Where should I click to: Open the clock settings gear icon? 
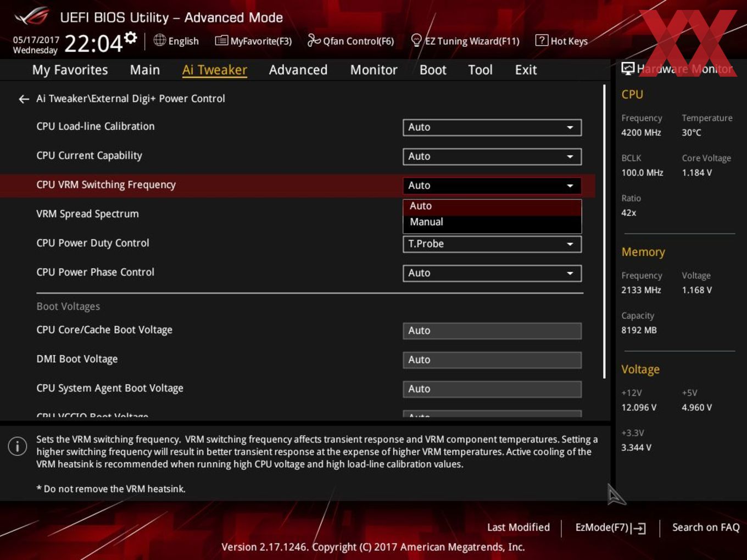130,37
